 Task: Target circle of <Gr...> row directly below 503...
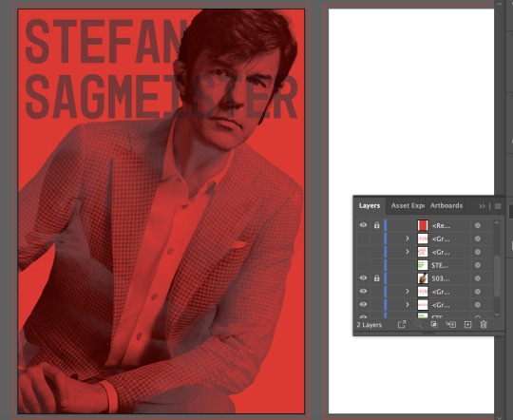[478, 292]
